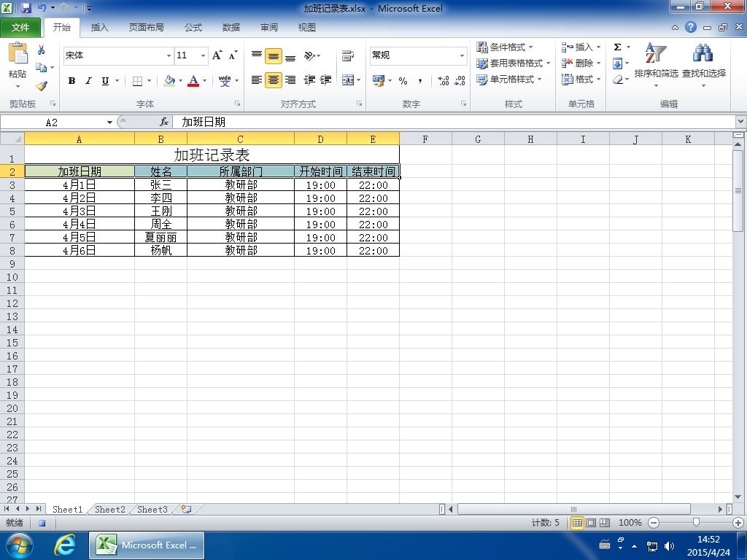Image resolution: width=747 pixels, height=560 pixels.
Task: Adjust the zoom slider handle
Action: (x=696, y=523)
